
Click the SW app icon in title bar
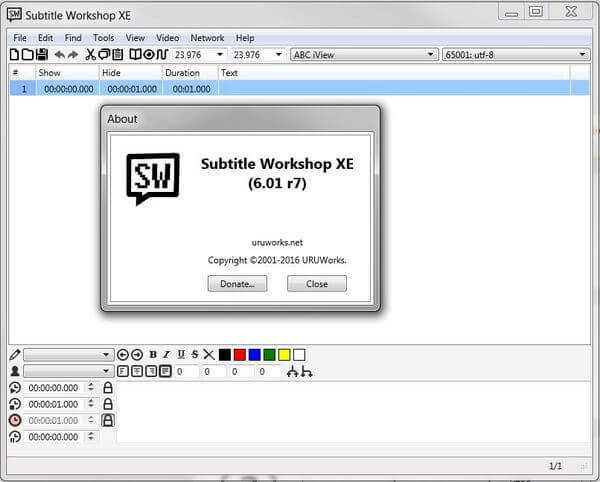tap(14, 15)
